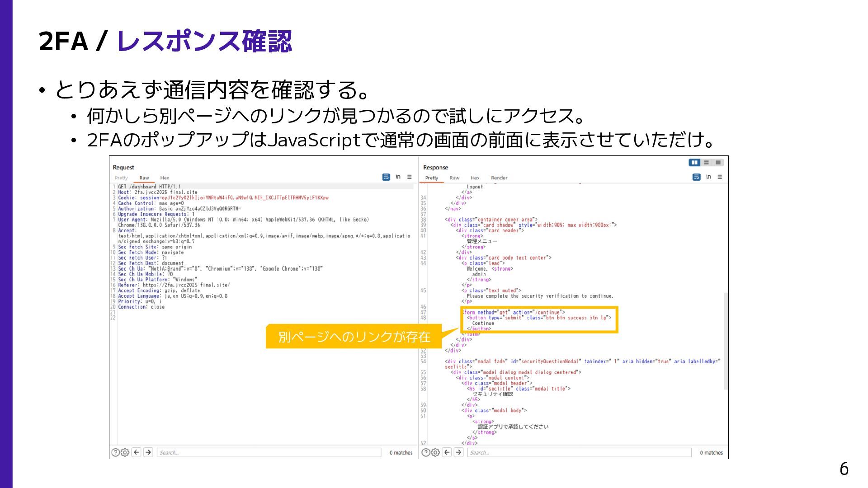Open the Request panel hamburger menu

pos(410,177)
